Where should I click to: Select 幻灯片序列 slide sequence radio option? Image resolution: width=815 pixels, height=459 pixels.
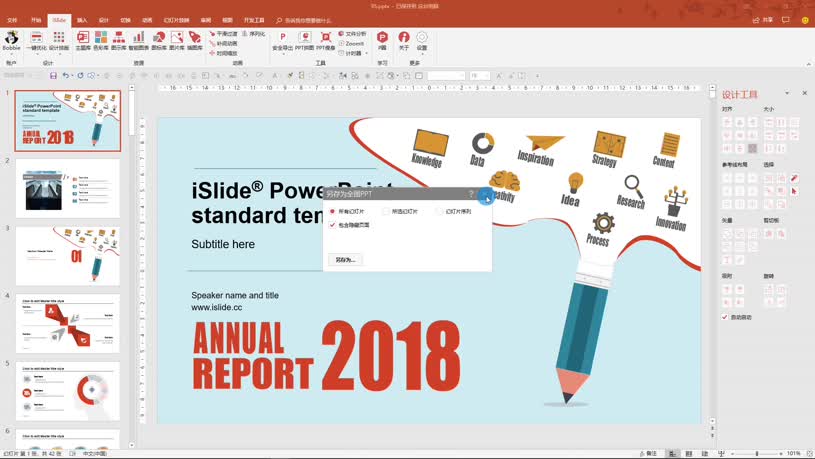pos(454,212)
